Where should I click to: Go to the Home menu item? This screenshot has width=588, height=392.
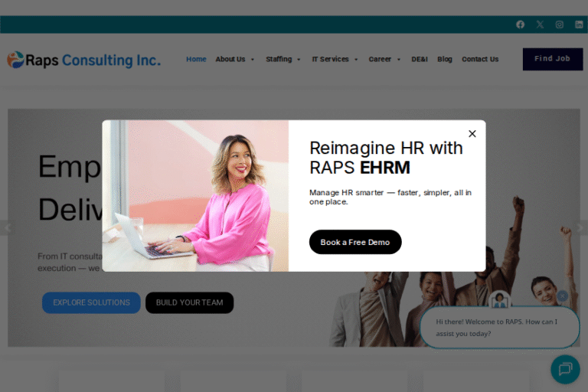click(196, 60)
